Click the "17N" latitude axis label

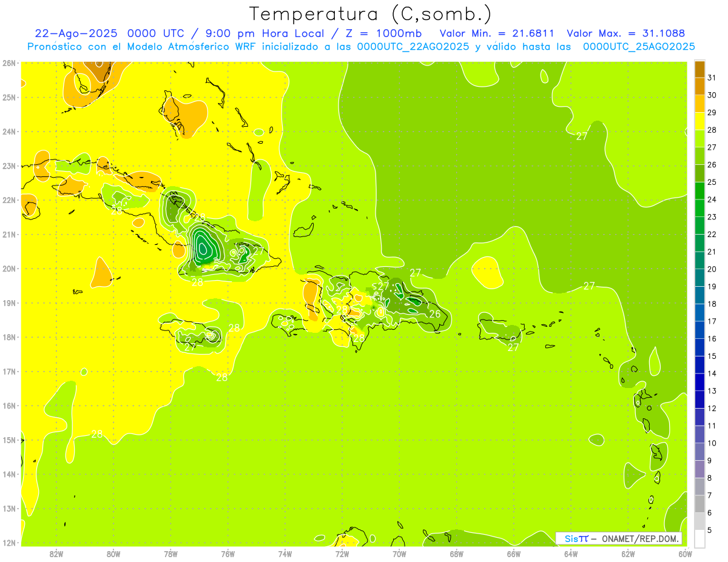(x=9, y=371)
